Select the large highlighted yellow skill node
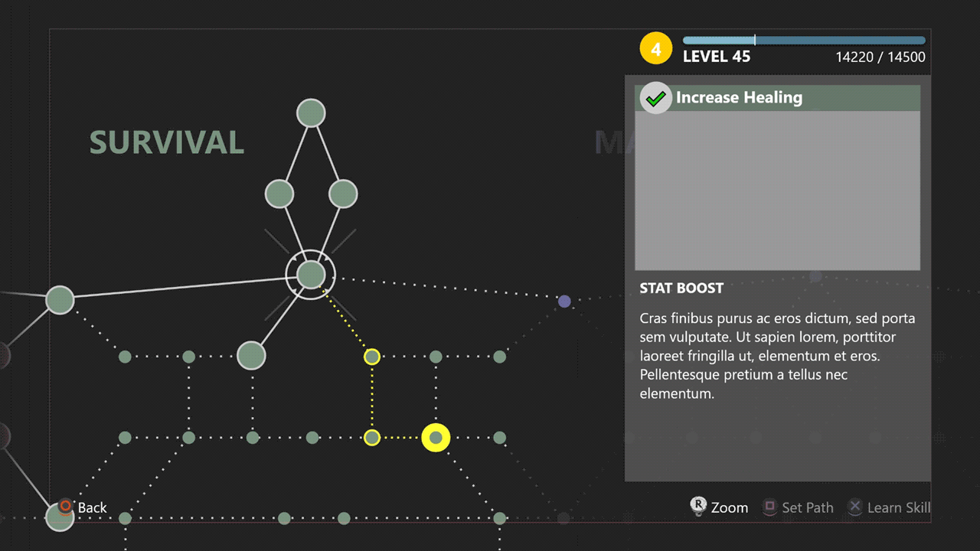 [436, 438]
